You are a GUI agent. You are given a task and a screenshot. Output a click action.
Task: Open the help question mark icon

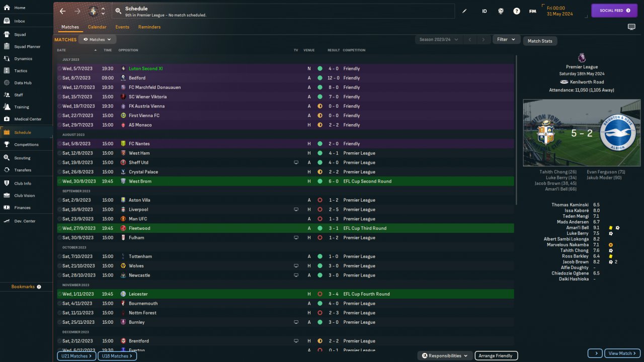(x=517, y=11)
